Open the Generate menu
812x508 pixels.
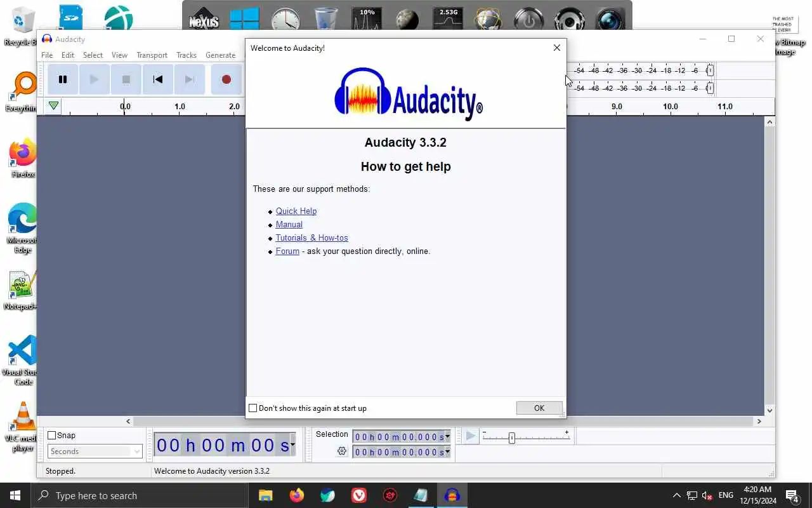(x=221, y=55)
